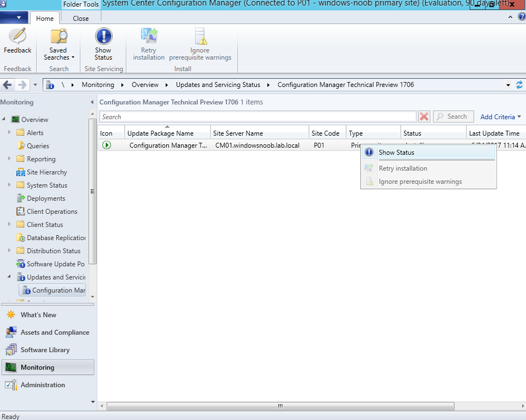Click Monitoring in the breadcrumb
The width and height of the screenshot is (526, 420).
(x=98, y=85)
